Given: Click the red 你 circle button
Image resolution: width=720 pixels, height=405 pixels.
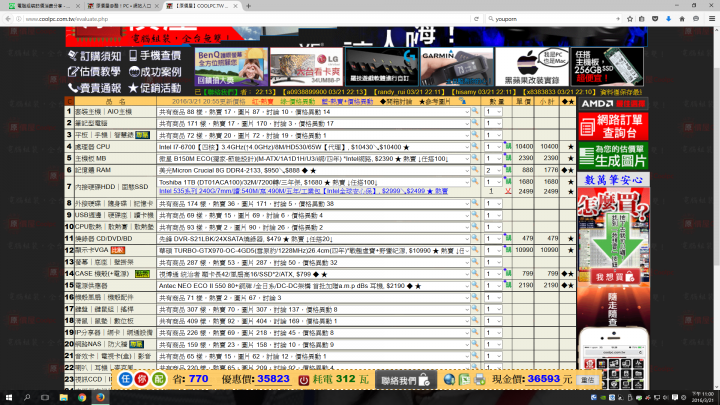Looking at the screenshot, I should tap(142, 379).
